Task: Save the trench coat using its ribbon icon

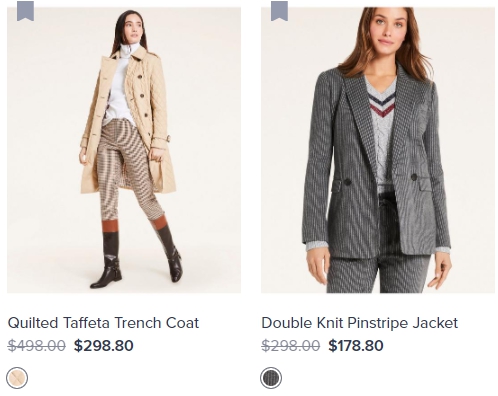Action: [25, 11]
